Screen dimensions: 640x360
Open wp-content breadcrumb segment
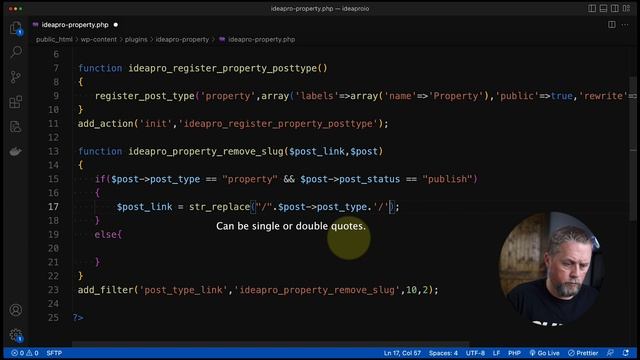click(x=98, y=40)
